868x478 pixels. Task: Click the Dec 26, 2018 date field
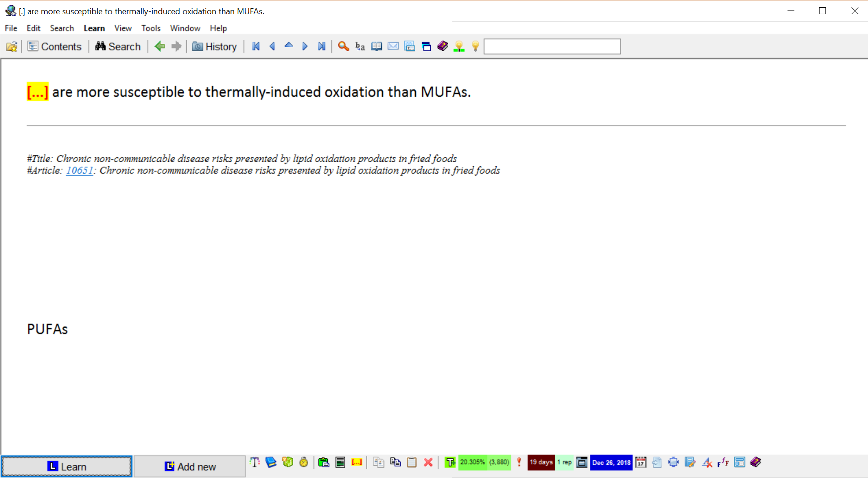point(611,462)
